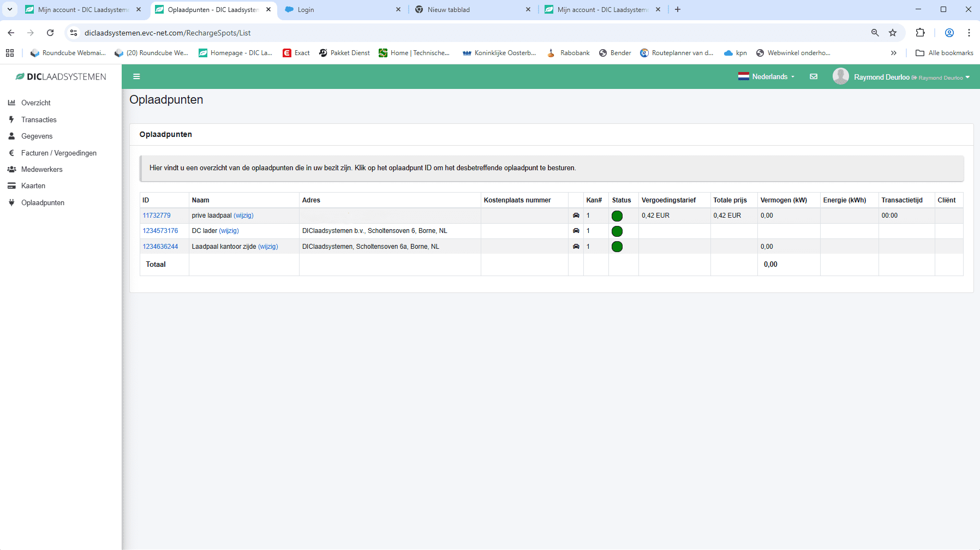980x550 pixels.
Task: Click car icon in prive laadpaal row
Action: pyautogui.click(x=576, y=216)
